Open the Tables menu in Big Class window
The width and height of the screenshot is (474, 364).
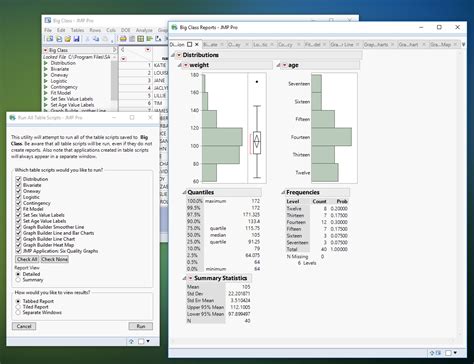77,30
